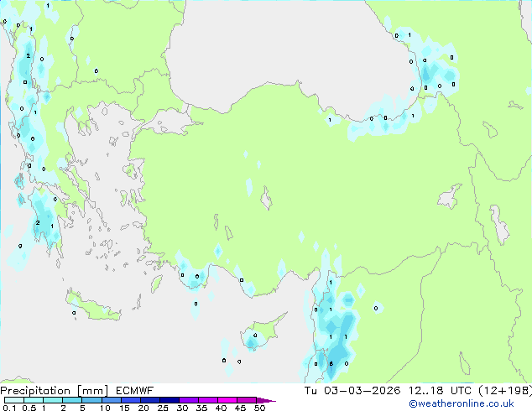Screen dimensions: 532x411
Task: Click the 0.1–0.5 mm legend swatch
Action: (x=14, y=400)
